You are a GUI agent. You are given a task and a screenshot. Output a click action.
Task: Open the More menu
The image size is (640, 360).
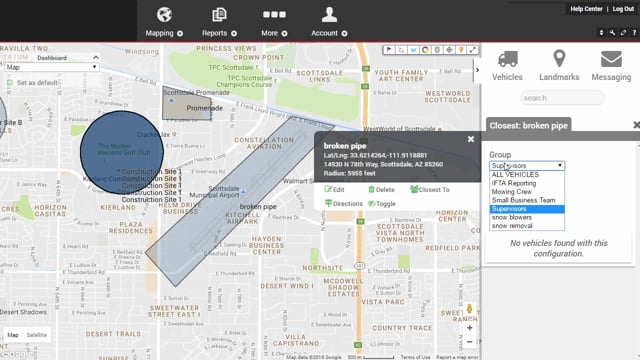(274, 22)
